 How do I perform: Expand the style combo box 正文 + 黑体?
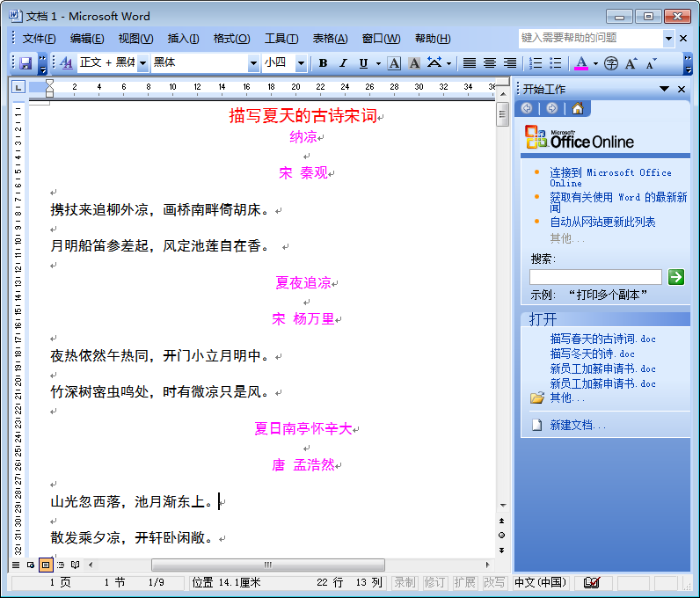coord(142,63)
